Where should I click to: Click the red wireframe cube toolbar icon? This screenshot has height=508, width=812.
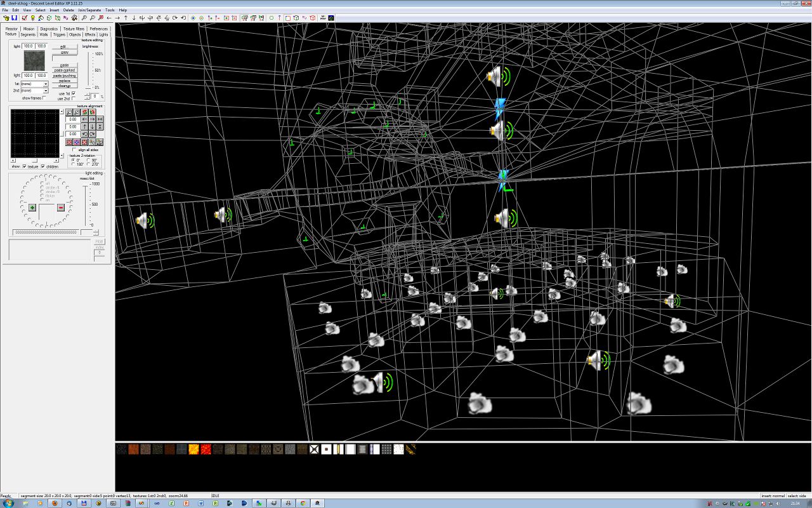point(312,18)
